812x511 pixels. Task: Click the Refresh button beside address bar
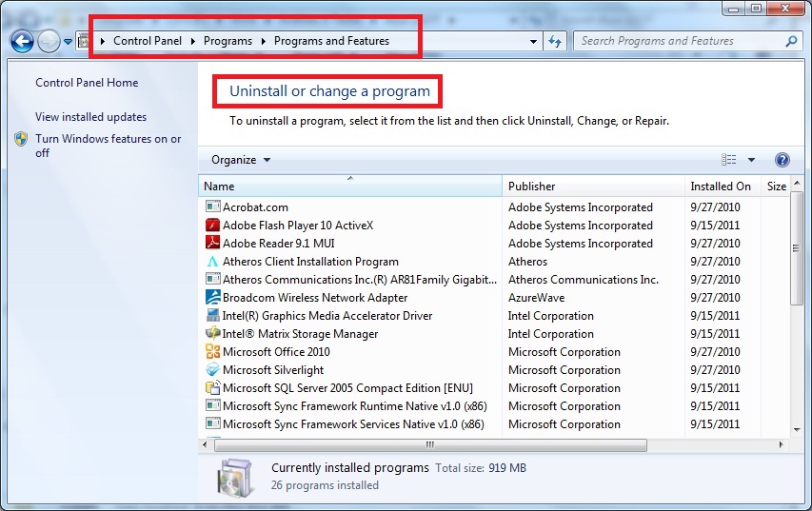[555, 41]
